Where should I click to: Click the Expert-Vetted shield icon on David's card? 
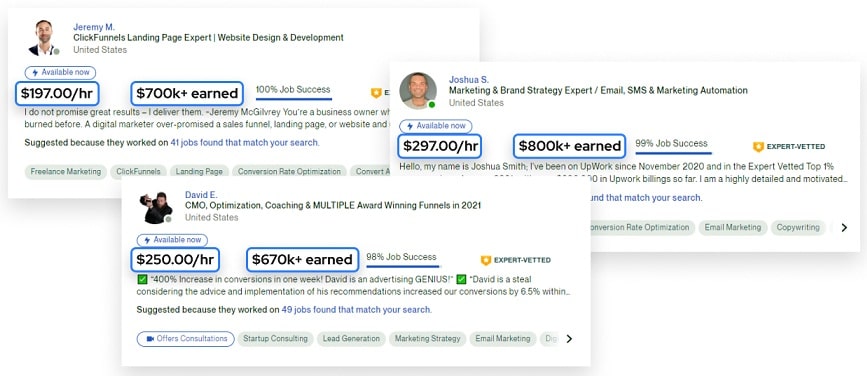(x=485, y=260)
